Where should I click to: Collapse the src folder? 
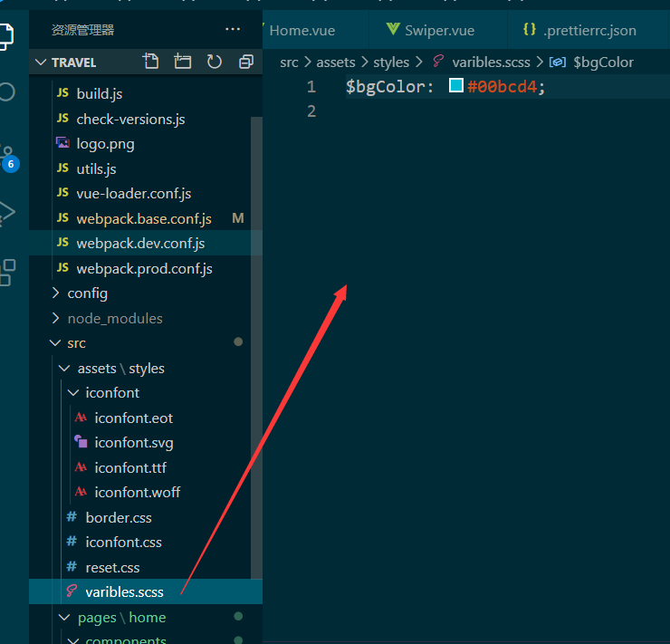click(x=55, y=342)
